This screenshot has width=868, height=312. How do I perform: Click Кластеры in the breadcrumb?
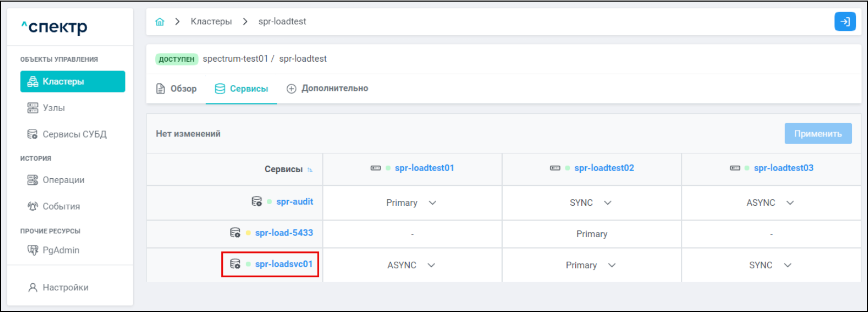[x=211, y=22]
